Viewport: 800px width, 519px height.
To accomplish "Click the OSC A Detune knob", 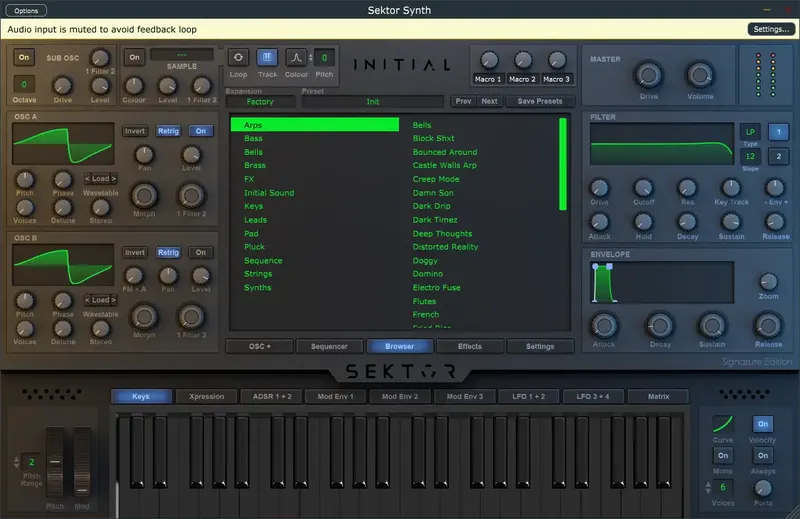I will (x=63, y=207).
